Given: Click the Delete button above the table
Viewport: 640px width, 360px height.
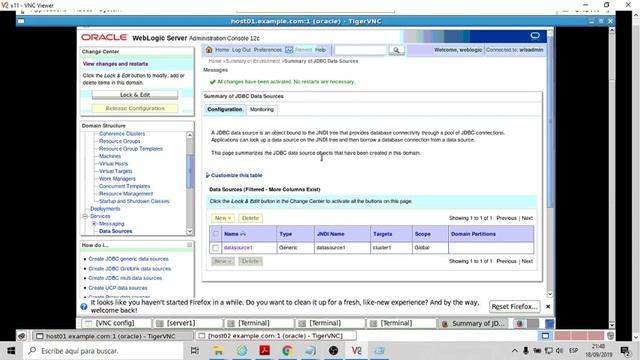Looking at the screenshot, I should tap(251, 218).
